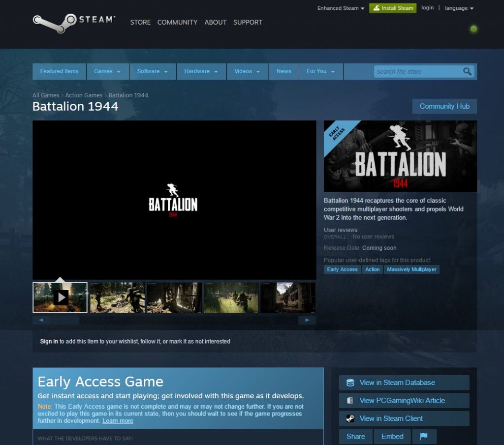Focus the search the store field
The height and width of the screenshot is (445, 504).
pos(417,71)
